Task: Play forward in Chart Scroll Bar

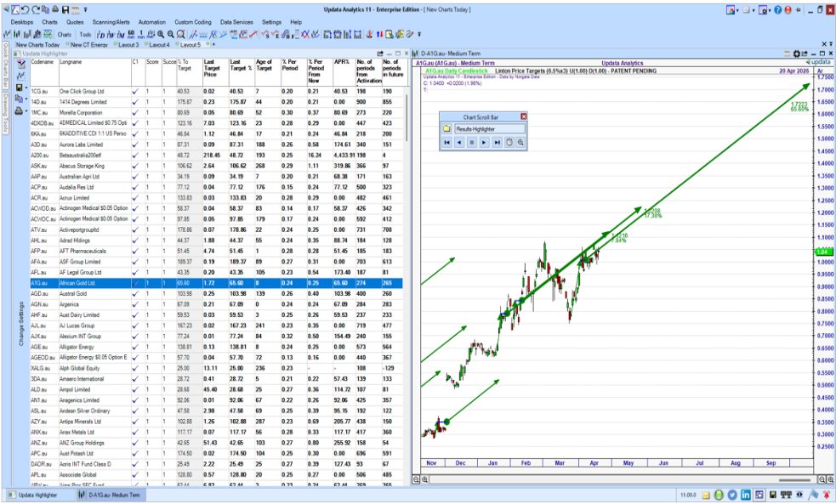Action: pos(484,143)
